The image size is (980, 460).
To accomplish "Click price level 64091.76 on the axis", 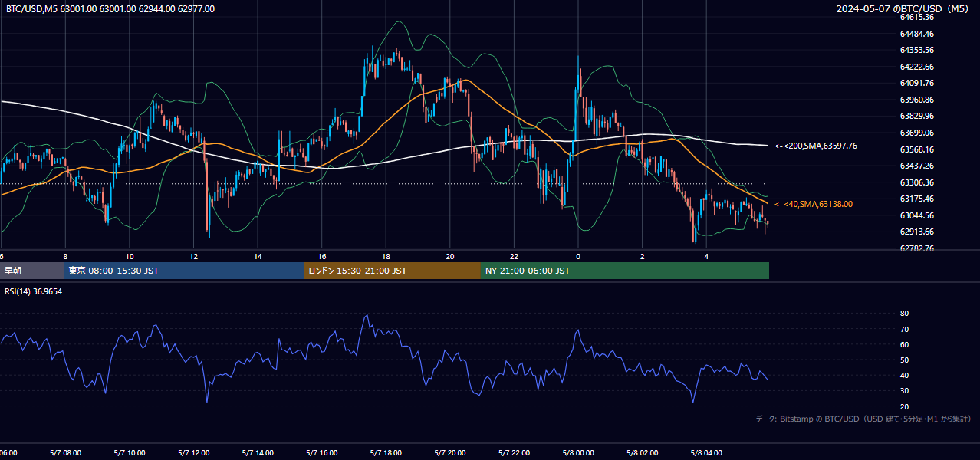I will [x=917, y=83].
